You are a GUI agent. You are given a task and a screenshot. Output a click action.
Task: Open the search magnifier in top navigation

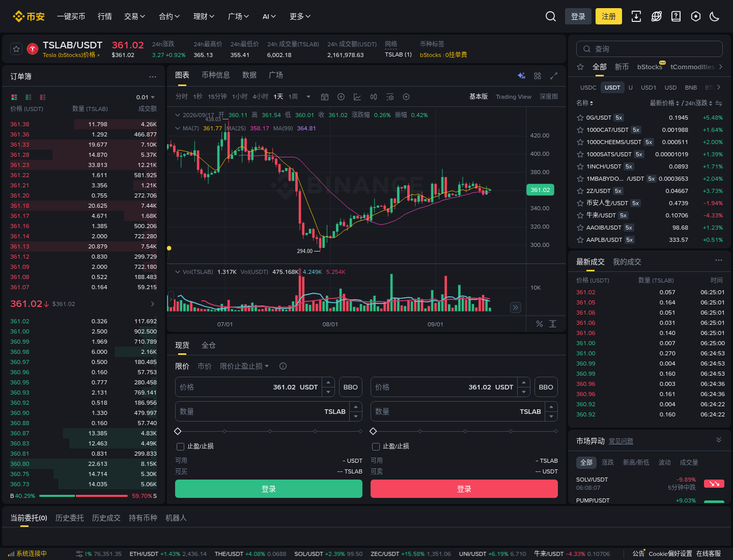[x=550, y=16]
